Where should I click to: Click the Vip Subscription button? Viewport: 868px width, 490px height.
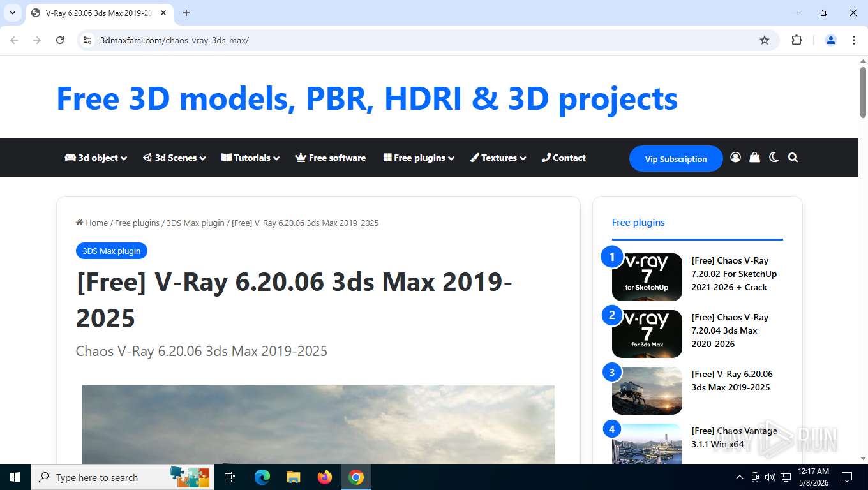tap(676, 159)
